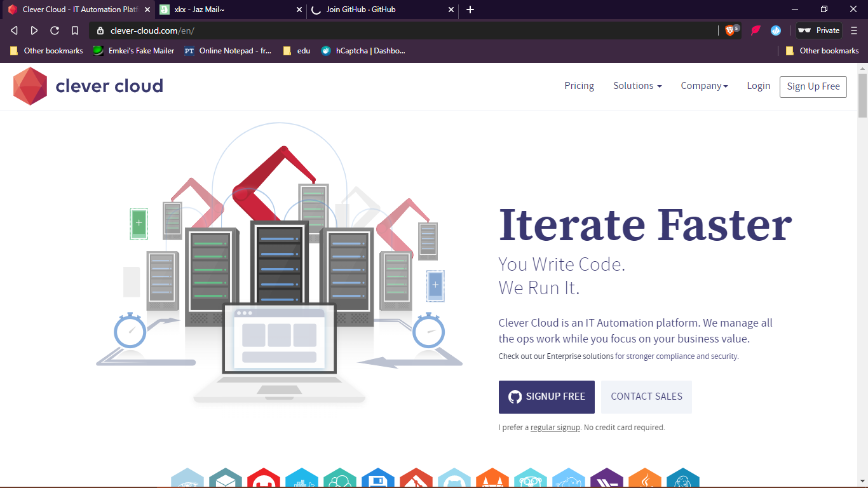
Task: Click the CONTACT SALES button
Action: (646, 396)
